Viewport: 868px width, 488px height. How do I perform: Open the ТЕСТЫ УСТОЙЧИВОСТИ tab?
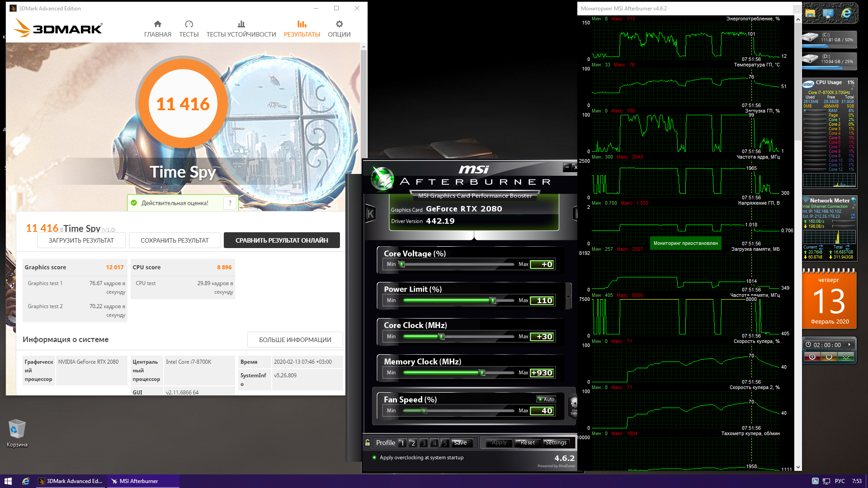[x=241, y=28]
